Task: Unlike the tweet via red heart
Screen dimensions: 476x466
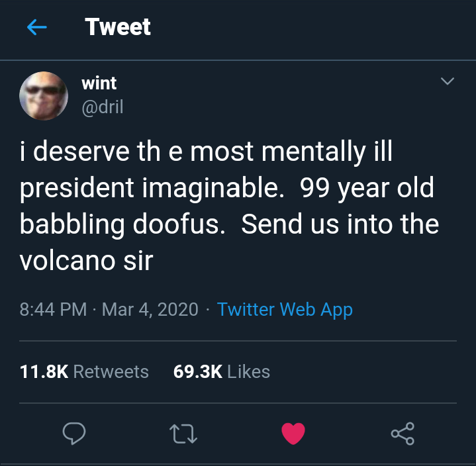Action: (293, 433)
